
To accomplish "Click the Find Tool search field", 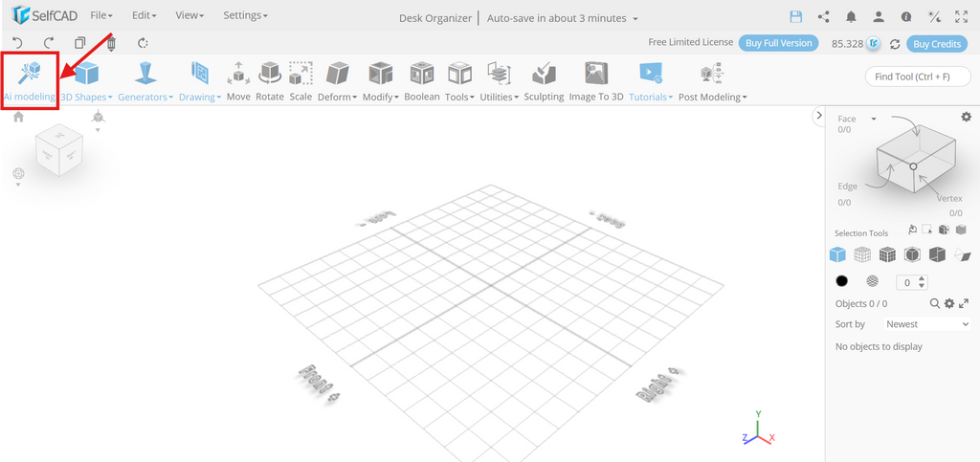I will (918, 77).
